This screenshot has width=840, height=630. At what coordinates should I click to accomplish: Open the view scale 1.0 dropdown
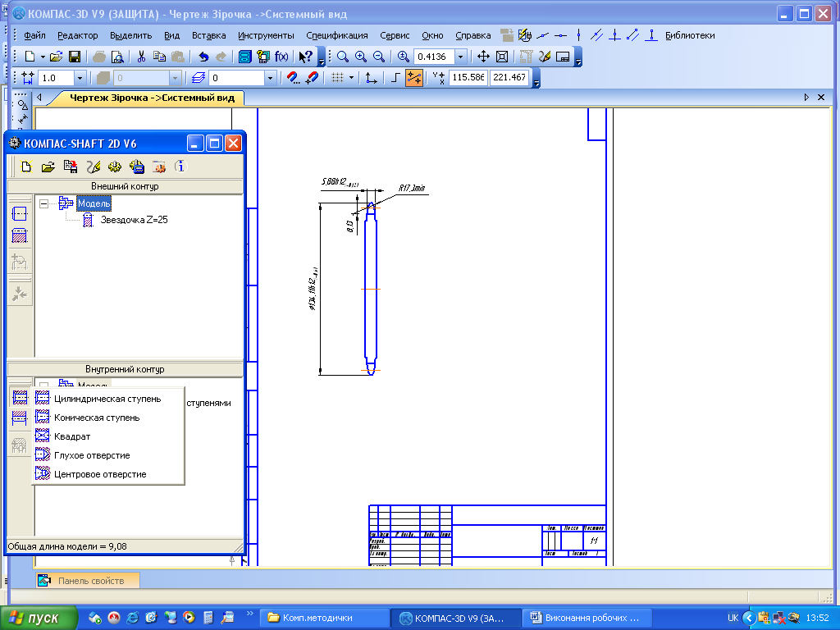point(80,78)
